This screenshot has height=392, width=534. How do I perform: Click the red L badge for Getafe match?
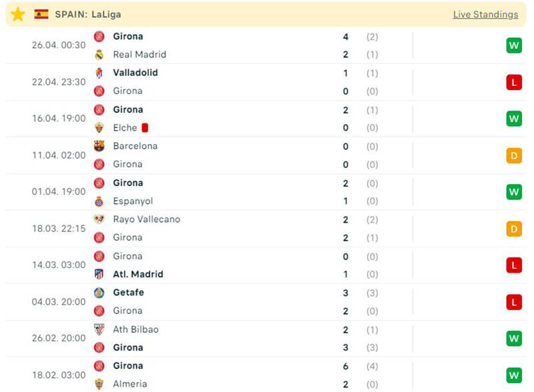513,302
